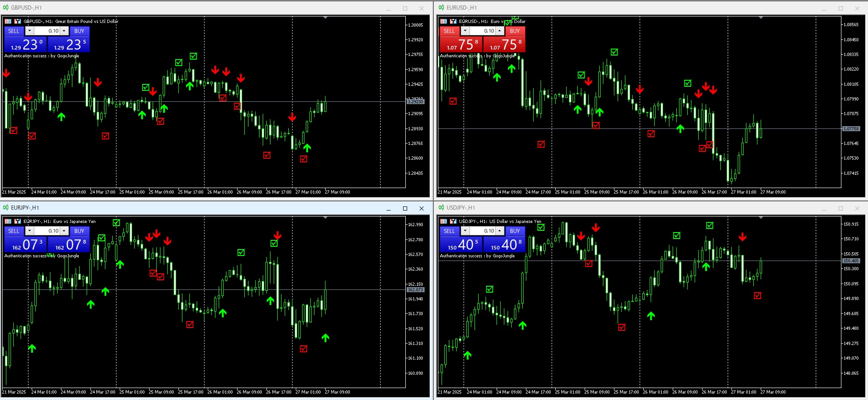Click SELL button on GBPUSD chart
Viewport: 868px width, 400px height.
coord(14,31)
